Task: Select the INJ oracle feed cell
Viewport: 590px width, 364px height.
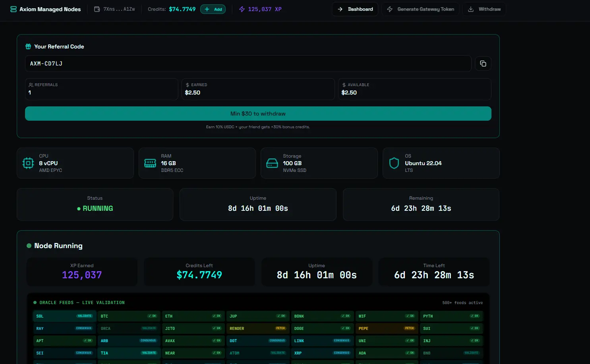Action: (x=451, y=341)
